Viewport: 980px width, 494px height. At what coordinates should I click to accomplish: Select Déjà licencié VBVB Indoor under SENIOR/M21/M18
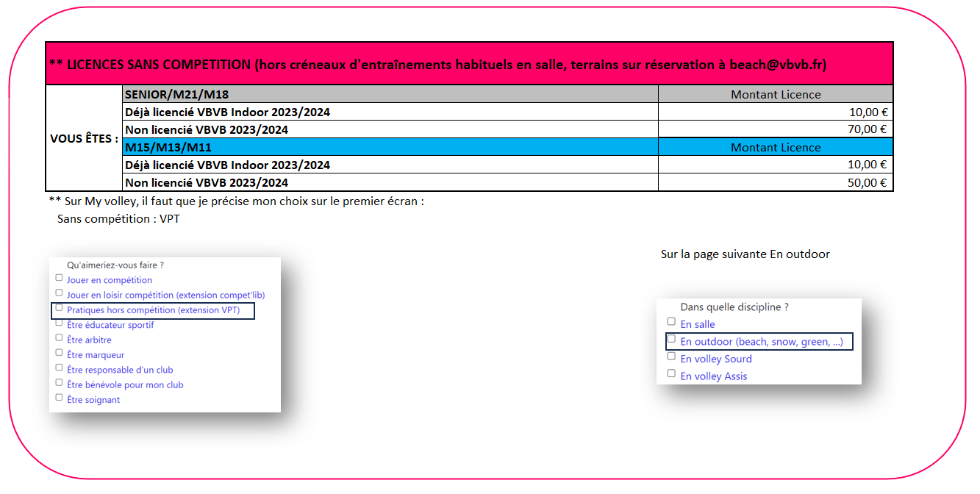click(x=390, y=112)
